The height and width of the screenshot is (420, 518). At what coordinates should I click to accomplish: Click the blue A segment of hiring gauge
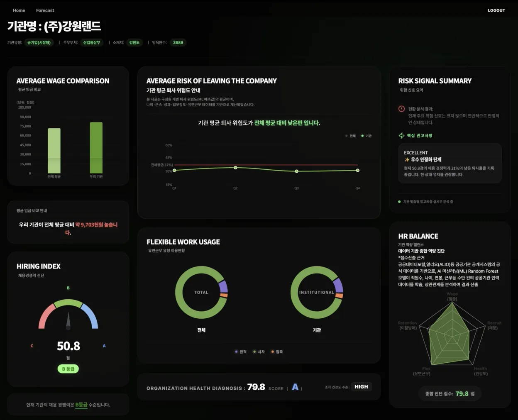click(90, 316)
